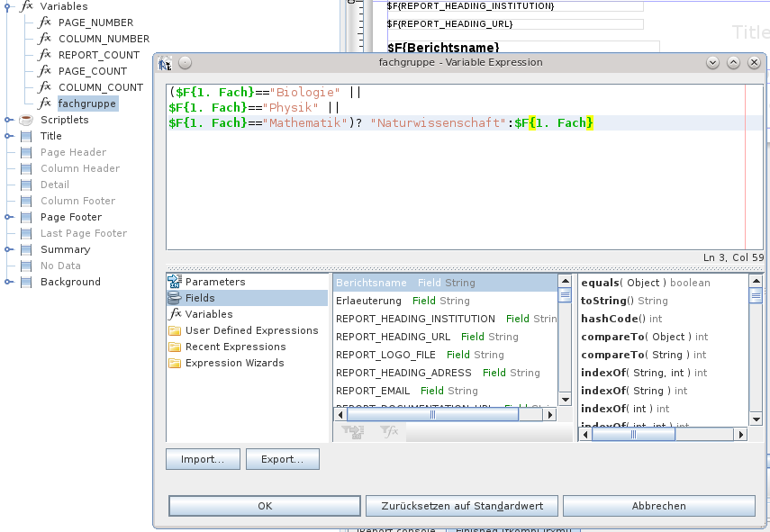Click Zurücksetzen auf Standardwert button
This screenshot has height=532, width=770.
[462, 506]
